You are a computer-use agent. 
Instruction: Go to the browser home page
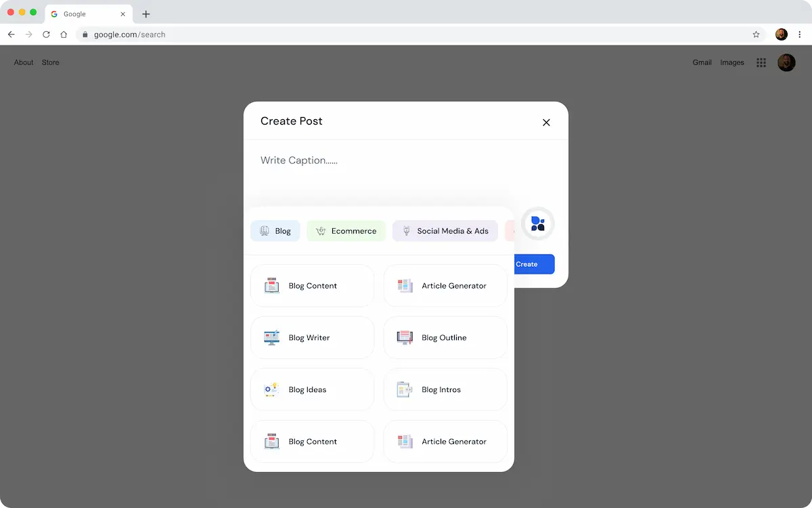tap(64, 35)
